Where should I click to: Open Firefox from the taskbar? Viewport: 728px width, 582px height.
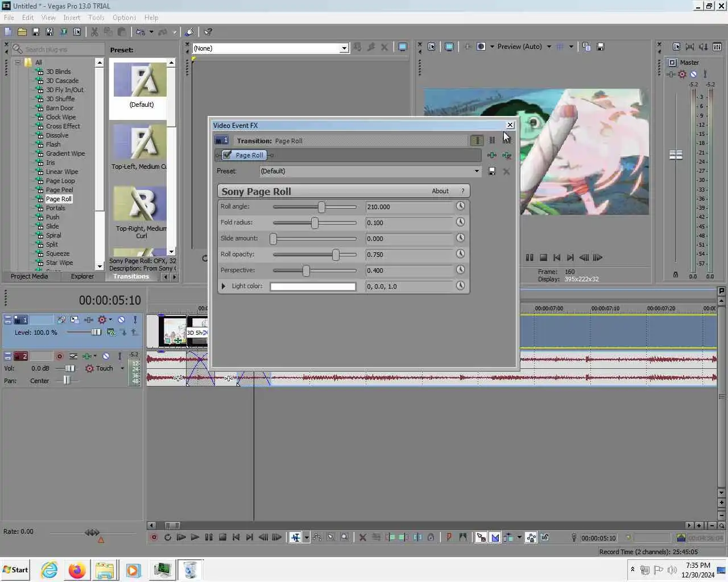(x=77, y=570)
